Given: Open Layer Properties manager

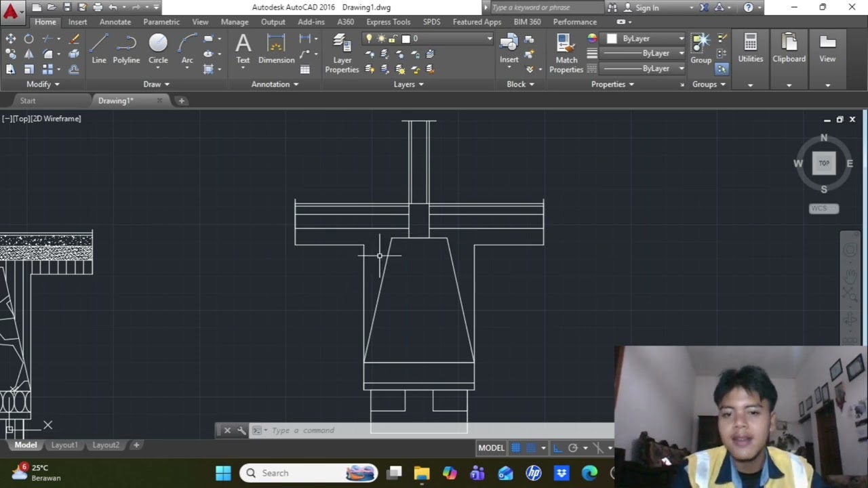Looking at the screenshot, I should coord(342,54).
